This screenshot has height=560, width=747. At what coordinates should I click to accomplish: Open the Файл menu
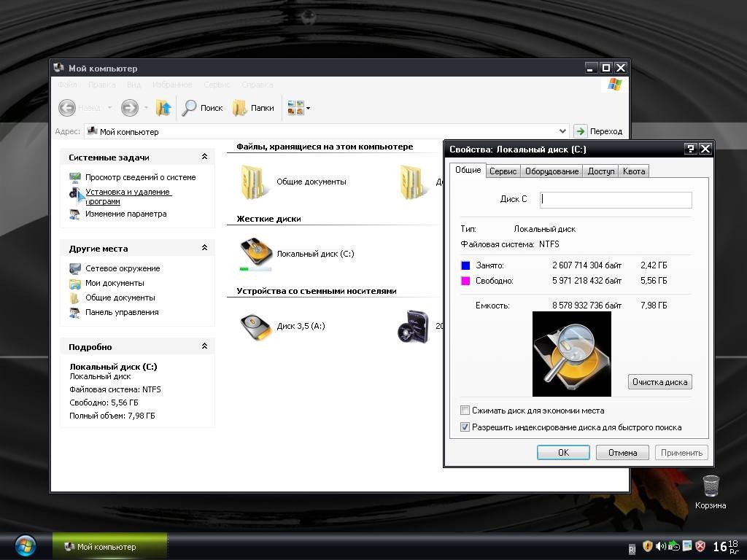point(67,85)
